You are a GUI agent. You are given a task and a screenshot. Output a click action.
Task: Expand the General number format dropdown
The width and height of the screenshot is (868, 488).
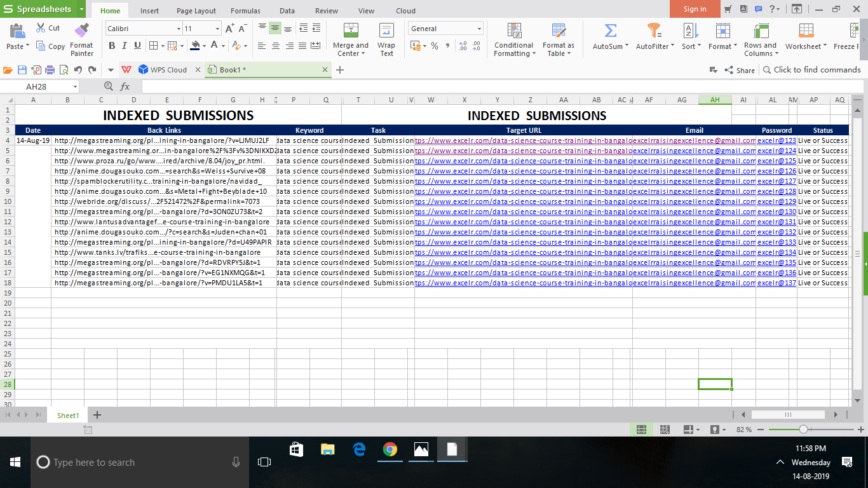click(479, 29)
